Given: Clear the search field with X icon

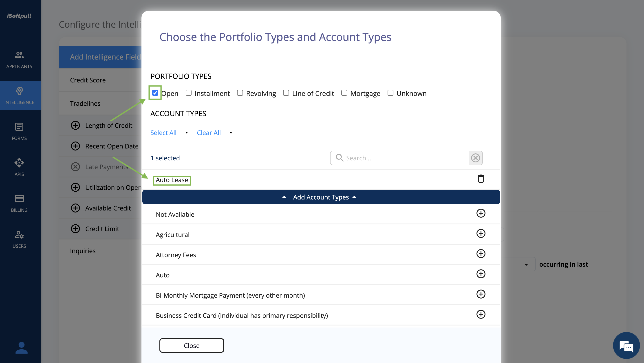Looking at the screenshot, I should (475, 158).
